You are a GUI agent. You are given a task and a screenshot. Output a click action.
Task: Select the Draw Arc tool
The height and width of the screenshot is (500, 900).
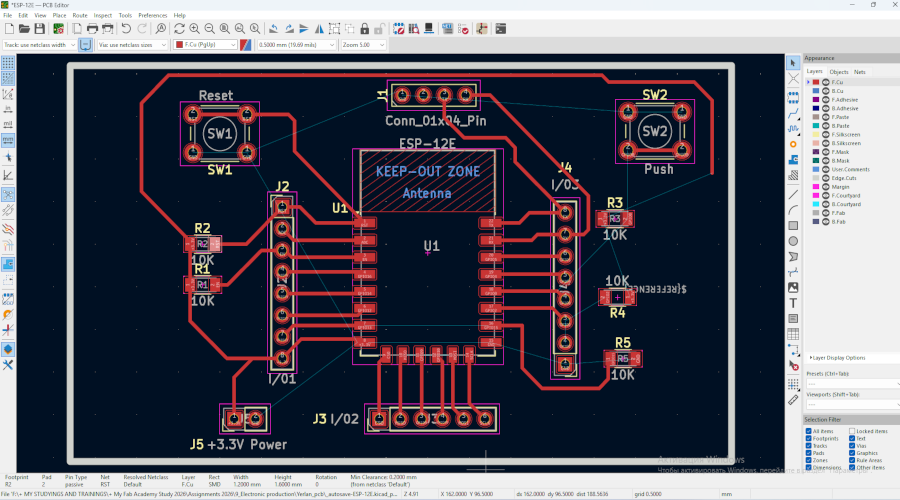[793, 210]
